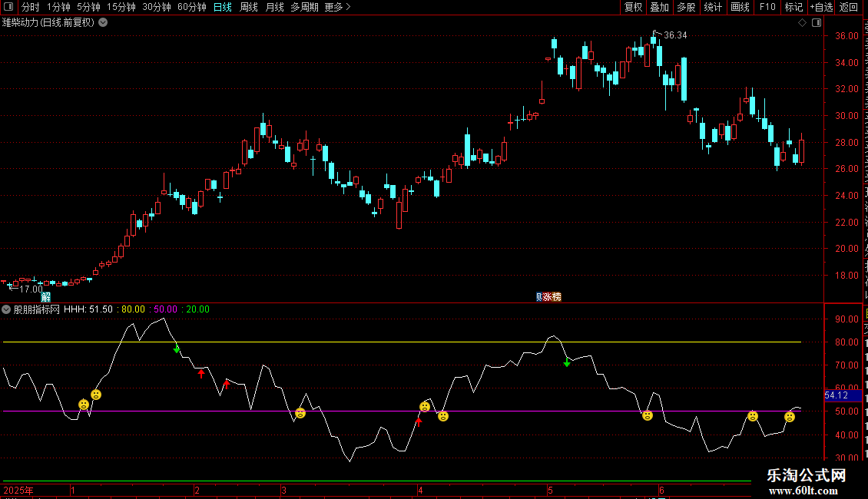Click the green 20.00 parameter value
This screenshot has width=868, height=499.
[x=197, y=309]
